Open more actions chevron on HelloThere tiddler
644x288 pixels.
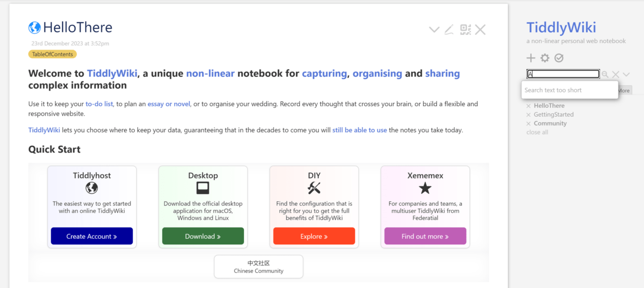pyautogui.click(x=434, y=30)
